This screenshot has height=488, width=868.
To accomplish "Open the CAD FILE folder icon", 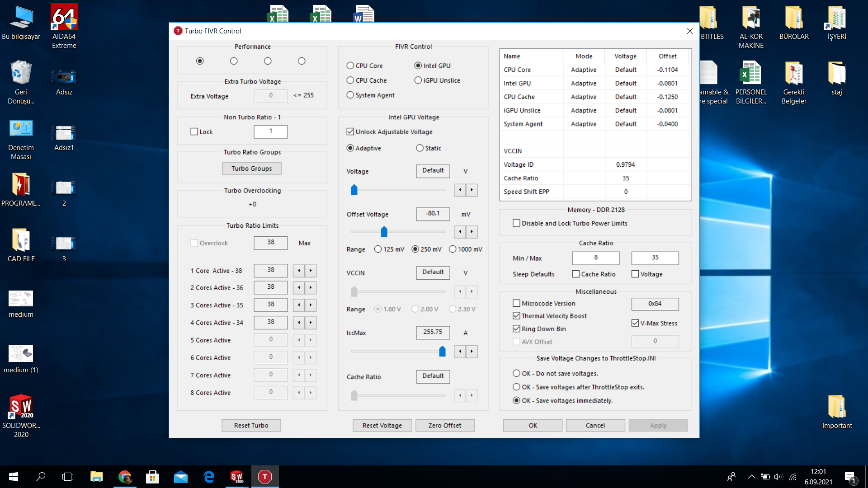I will click(21, 240).
